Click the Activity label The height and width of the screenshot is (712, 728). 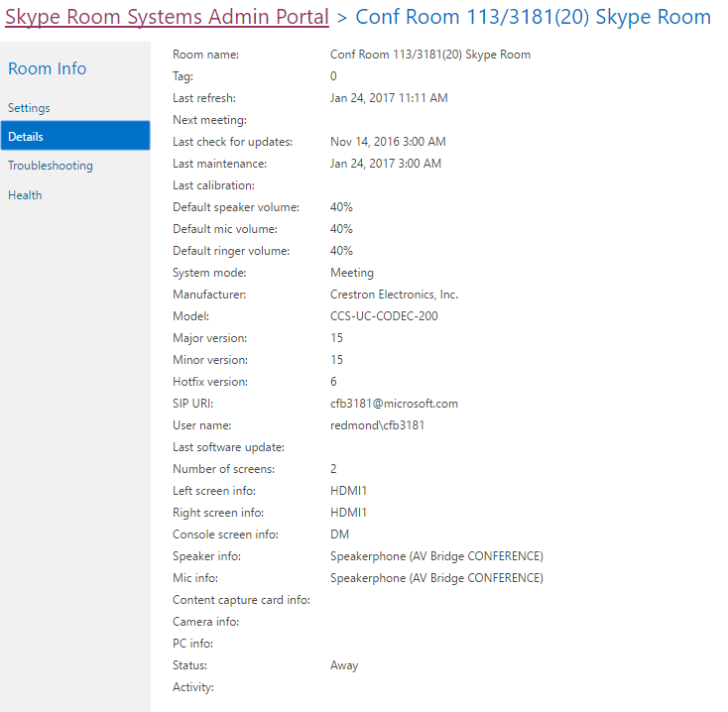[193, 687]
